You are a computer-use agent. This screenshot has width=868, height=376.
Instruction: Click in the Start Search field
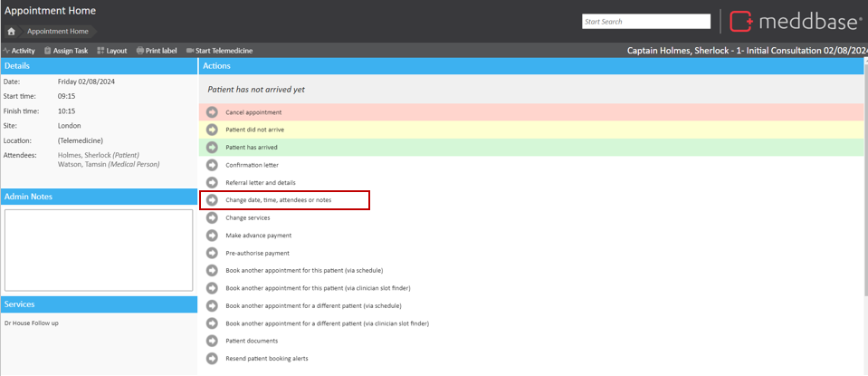click(645, 21)
